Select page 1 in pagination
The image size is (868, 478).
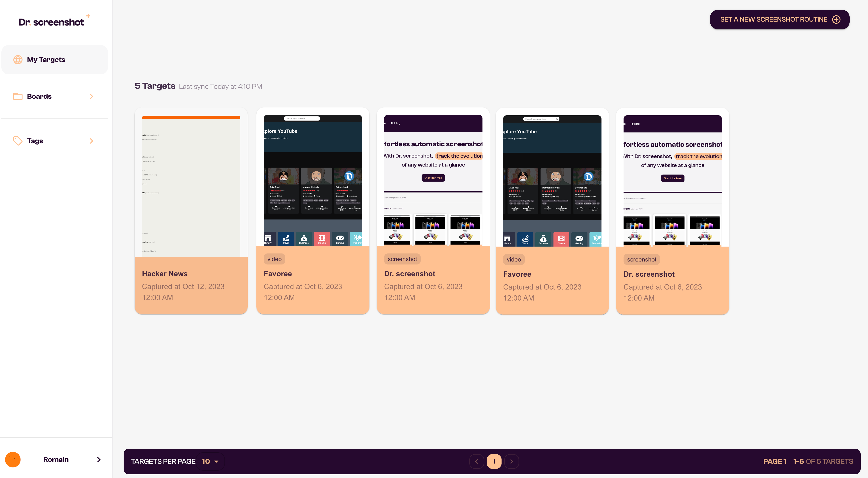click(494, 461)
